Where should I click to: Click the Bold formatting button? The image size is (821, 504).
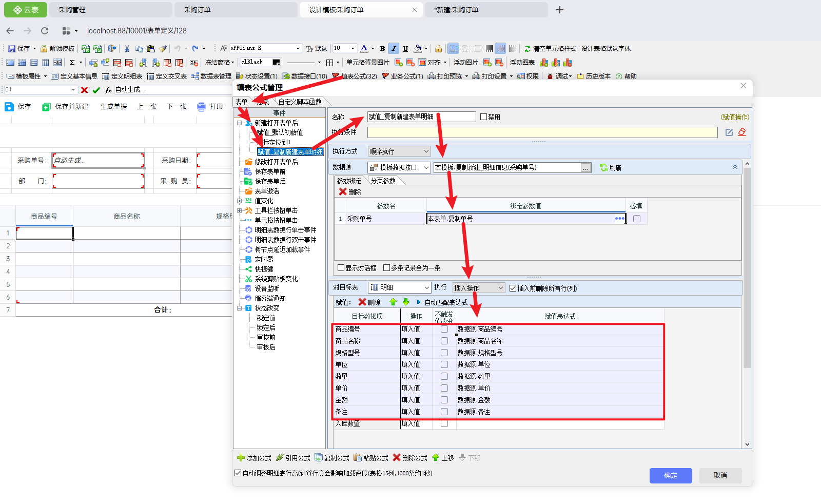(x=382, y=49)
